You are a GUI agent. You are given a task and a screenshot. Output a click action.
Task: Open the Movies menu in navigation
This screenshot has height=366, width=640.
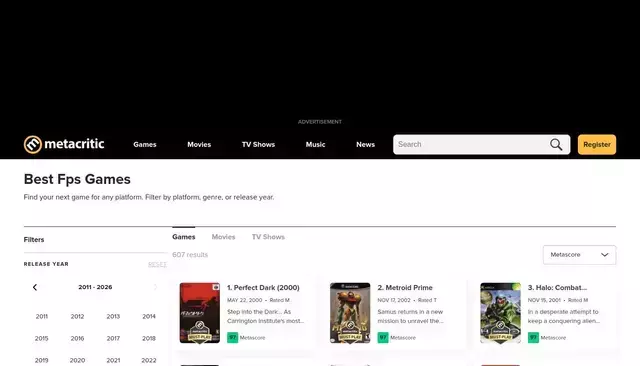(199, 144)
